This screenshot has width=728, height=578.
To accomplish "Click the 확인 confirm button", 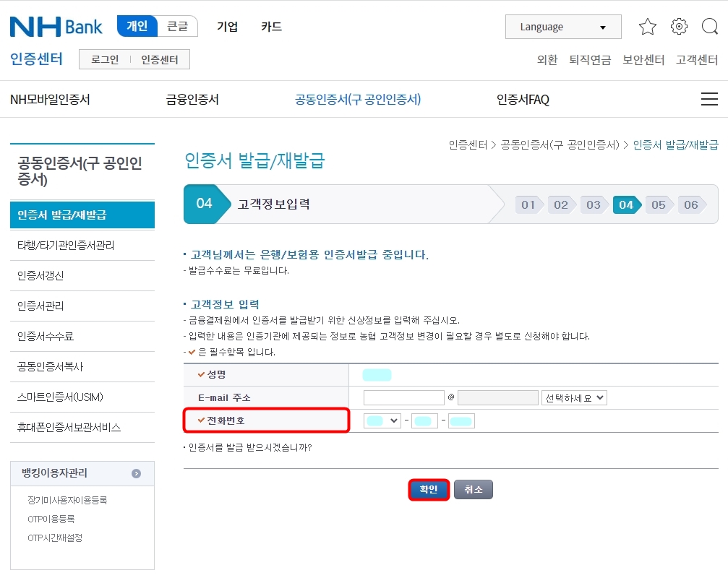I will click(x=429, y=489).
